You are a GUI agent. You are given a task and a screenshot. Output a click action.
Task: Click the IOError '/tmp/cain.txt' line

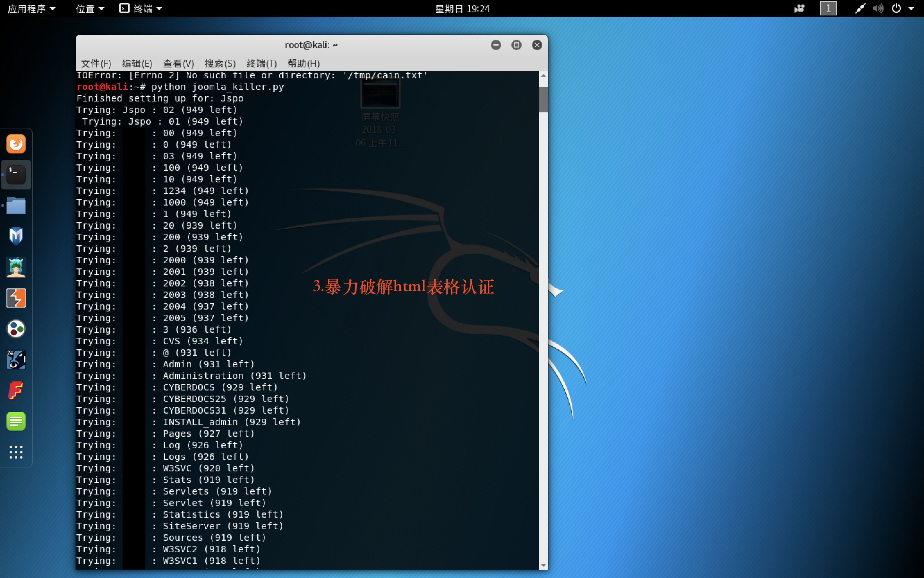coord(252,75)
